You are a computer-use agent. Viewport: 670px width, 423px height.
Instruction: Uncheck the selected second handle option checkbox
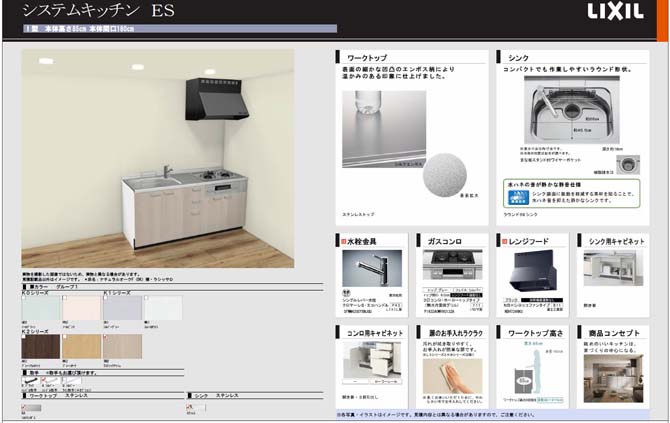tap(44, 379)
